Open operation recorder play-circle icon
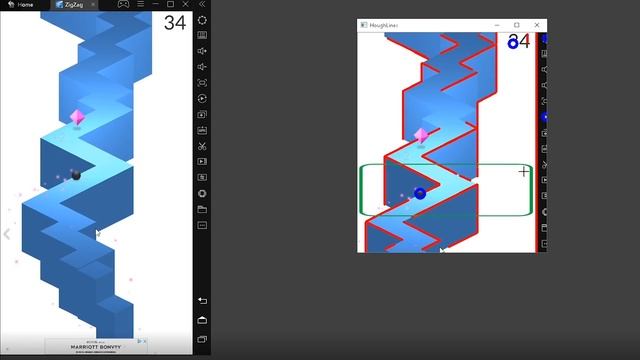The height and width of the screenshot is (360, 640). (x=202, y=98)
